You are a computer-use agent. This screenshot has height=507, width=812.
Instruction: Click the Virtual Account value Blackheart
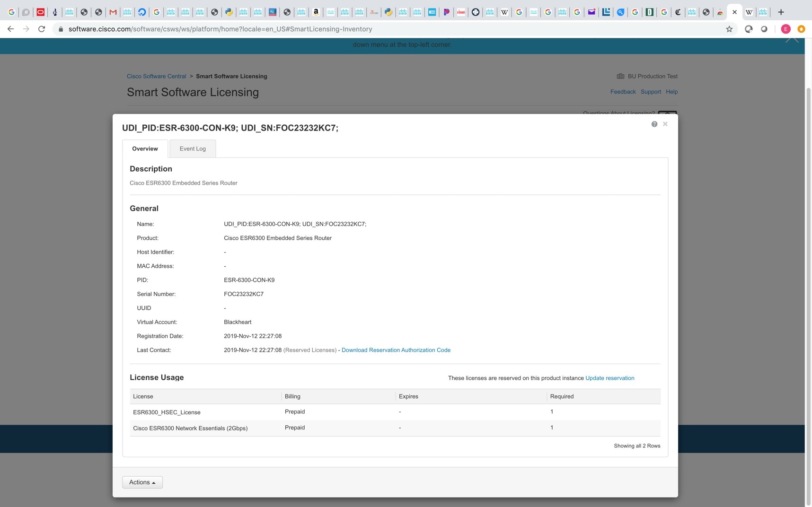pos(238,322)
